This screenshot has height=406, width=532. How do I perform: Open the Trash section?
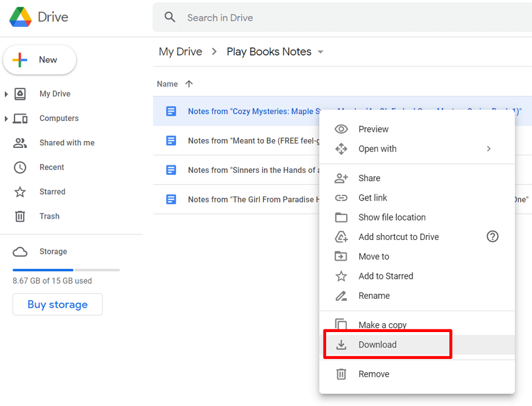[x=49, y=216]
